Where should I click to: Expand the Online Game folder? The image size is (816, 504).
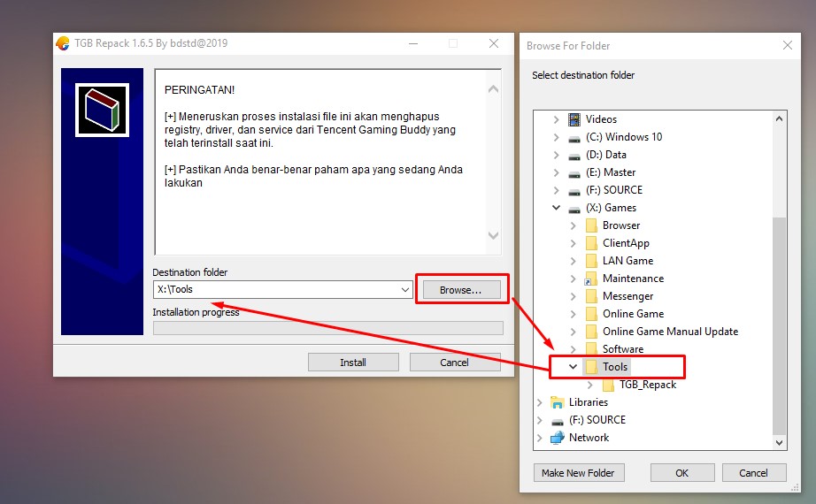573,314
